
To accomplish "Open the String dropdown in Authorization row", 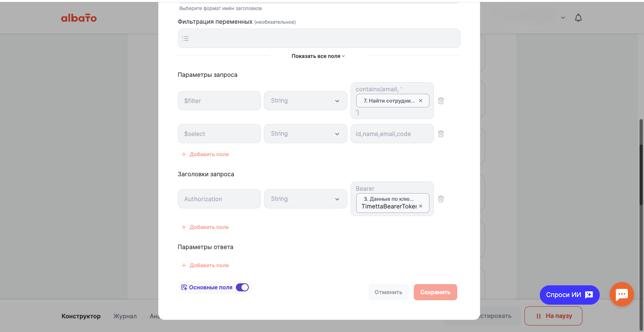I will pos(305,199).
